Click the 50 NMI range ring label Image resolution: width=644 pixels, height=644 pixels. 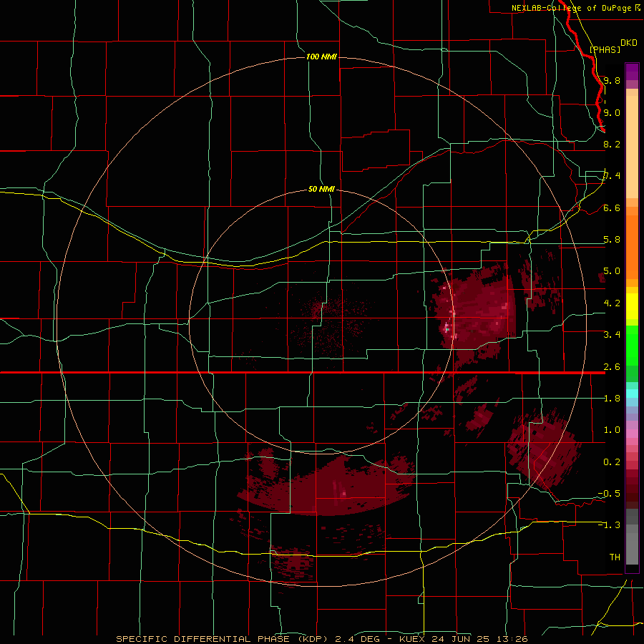pyautogui.click(x=321, y=189)
